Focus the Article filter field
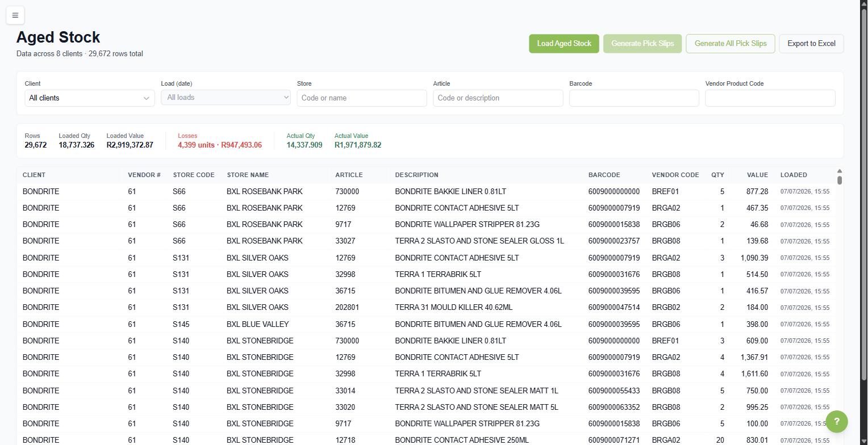Image resolution: width=868 pixels, height=445 pixels. click(x=498, y=98)
